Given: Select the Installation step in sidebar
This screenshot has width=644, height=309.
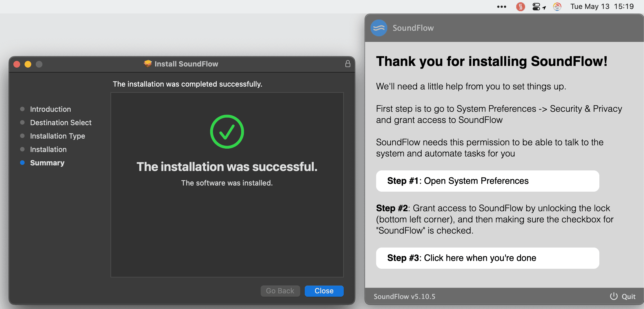Looking at the screenshot, I should 48,149.
